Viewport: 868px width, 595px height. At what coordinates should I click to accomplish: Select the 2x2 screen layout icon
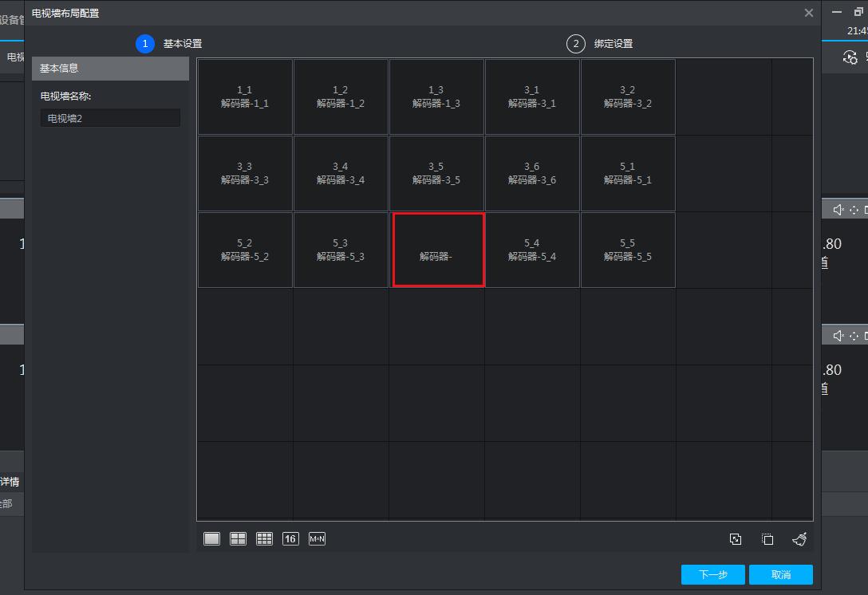coord(238,538)
